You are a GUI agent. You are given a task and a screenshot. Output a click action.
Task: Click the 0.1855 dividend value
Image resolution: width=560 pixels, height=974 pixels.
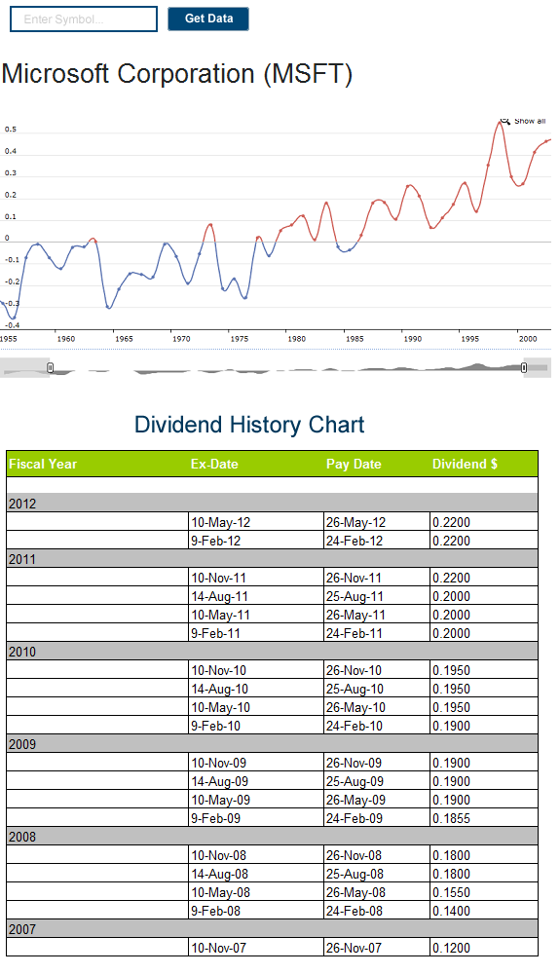(x=451, y=819)
